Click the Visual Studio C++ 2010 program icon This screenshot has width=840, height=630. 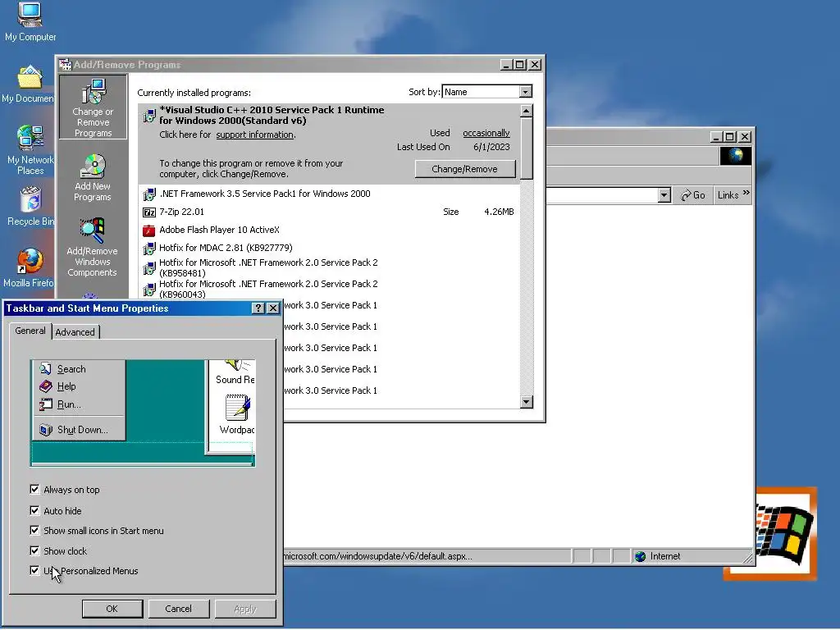click(149, 115)
